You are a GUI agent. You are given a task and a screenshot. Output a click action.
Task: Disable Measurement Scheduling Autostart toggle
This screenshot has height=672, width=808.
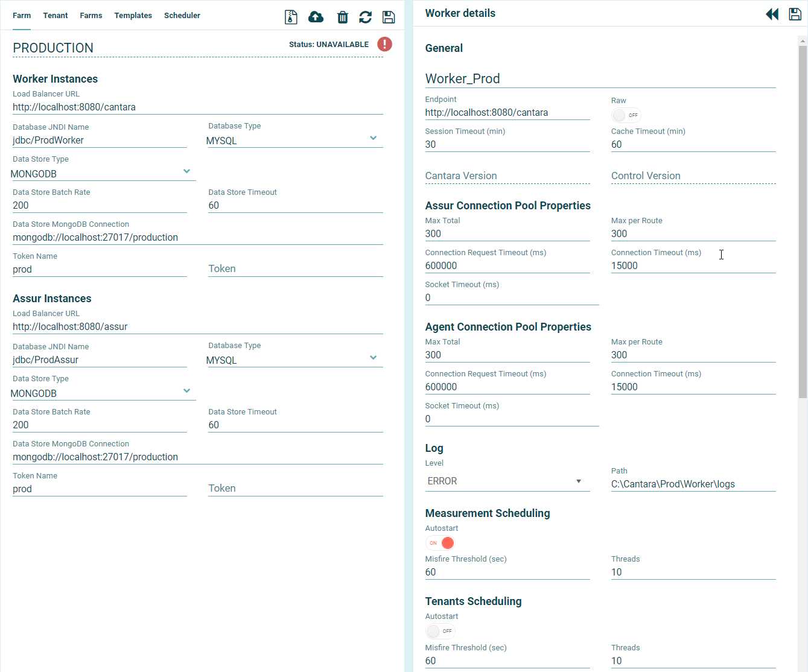click(x=441, y=543)
